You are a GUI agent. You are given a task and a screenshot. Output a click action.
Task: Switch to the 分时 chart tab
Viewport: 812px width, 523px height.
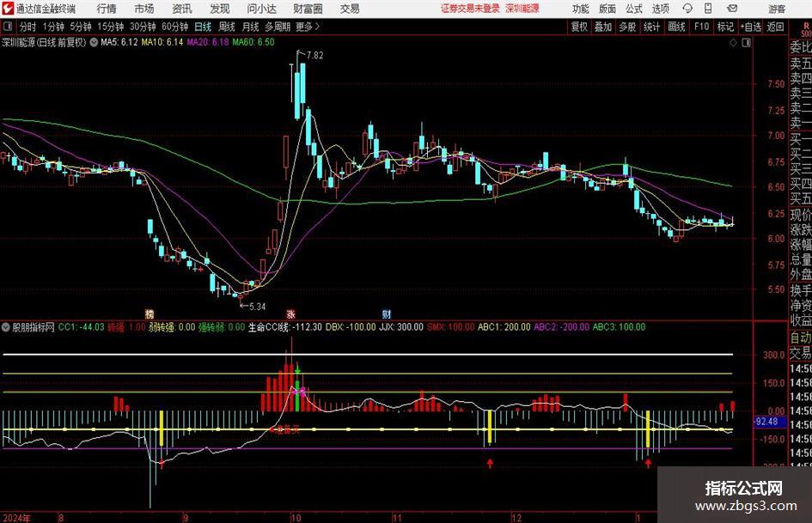(x=27, y=27)
